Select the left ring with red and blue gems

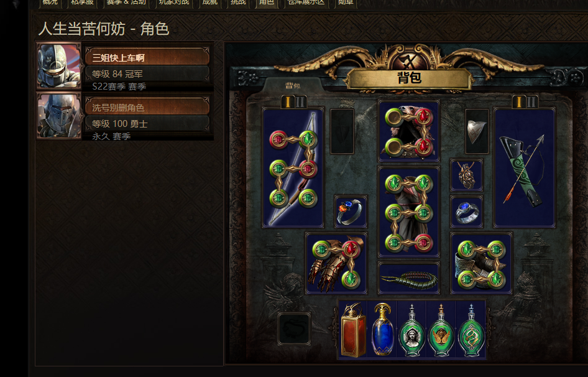[351, 212]
